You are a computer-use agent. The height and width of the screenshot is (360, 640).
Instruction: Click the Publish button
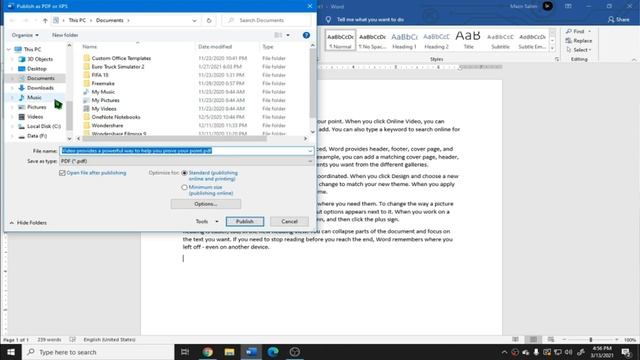pos(245,222)
